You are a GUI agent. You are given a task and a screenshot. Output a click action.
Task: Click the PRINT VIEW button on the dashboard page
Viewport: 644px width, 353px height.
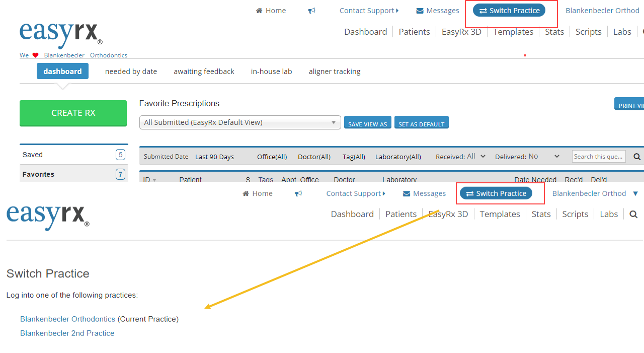(x=629, y=104)
